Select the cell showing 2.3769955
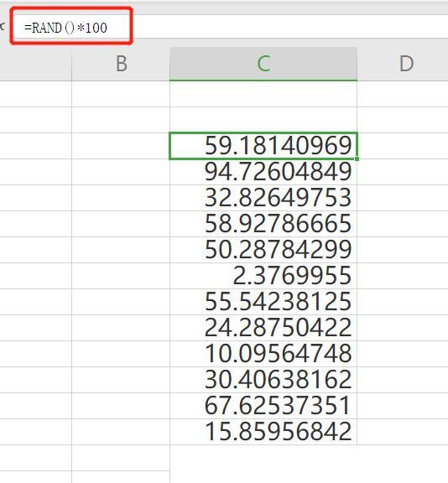The image size is (448, 483). pos(263,276)
